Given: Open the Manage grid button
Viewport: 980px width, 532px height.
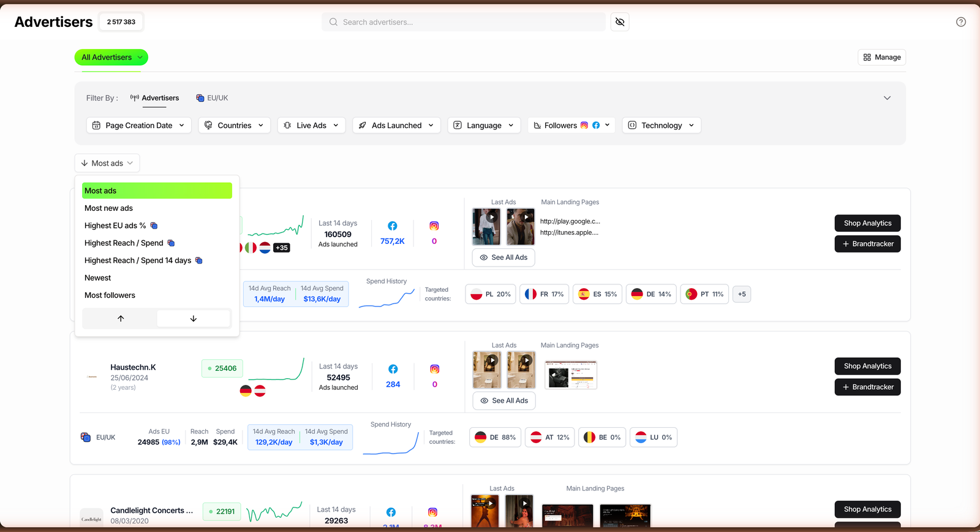Looking at the screenshot, I should [882, 57].
